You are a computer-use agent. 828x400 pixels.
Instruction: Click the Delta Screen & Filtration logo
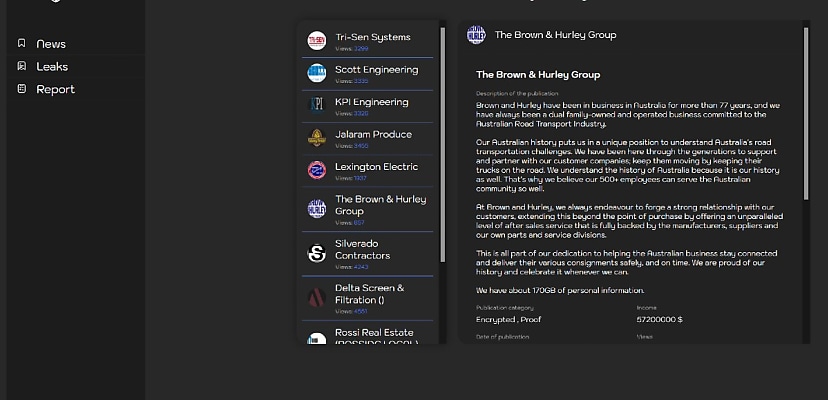pos(317,297)
